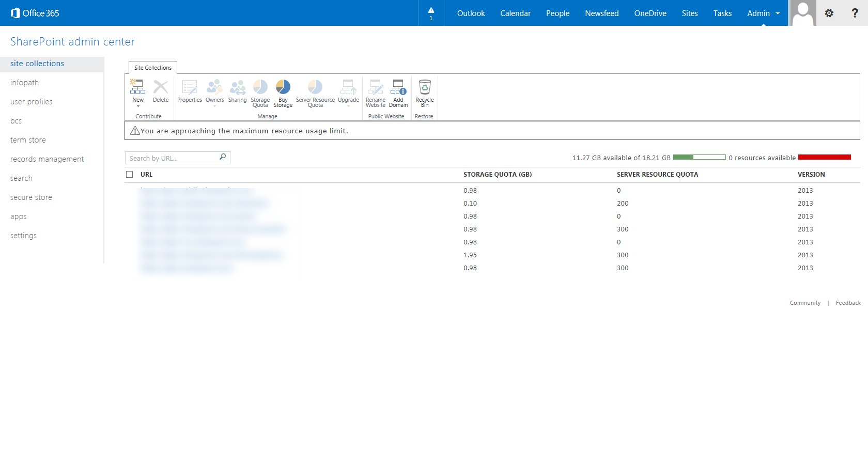Screen dimensions: 868x450
Task: Open OneDrive from the top navigation
Action: click(650, 13)
